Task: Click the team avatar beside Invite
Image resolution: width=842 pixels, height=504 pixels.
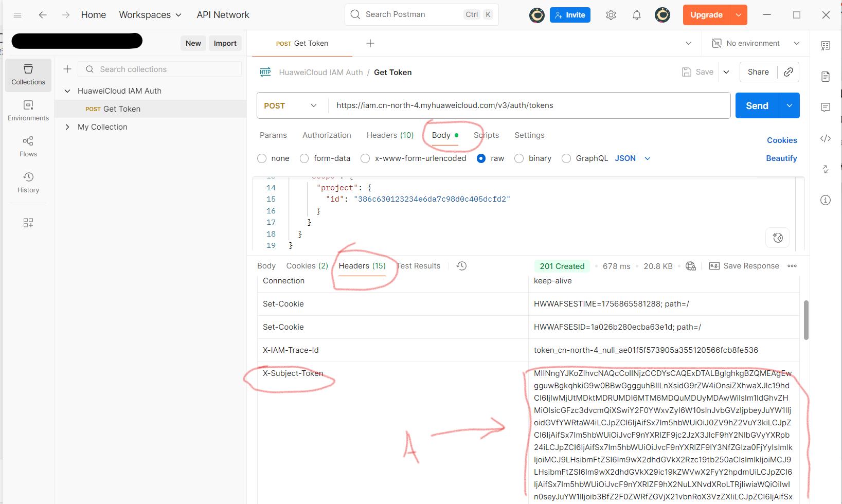Action: 537,15
